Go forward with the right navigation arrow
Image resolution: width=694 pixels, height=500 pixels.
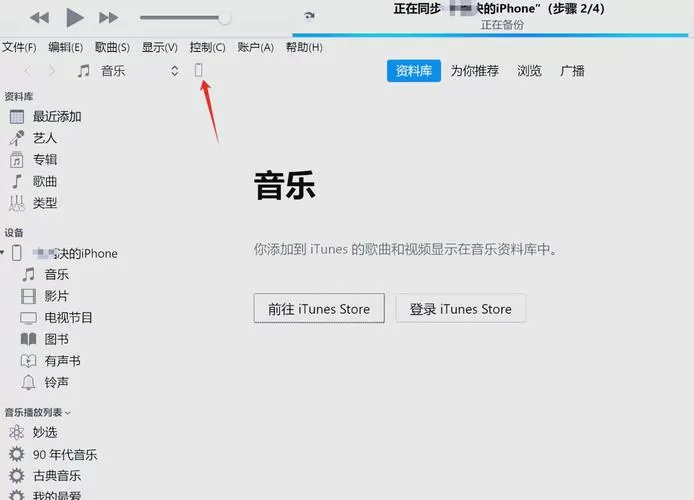52,71
